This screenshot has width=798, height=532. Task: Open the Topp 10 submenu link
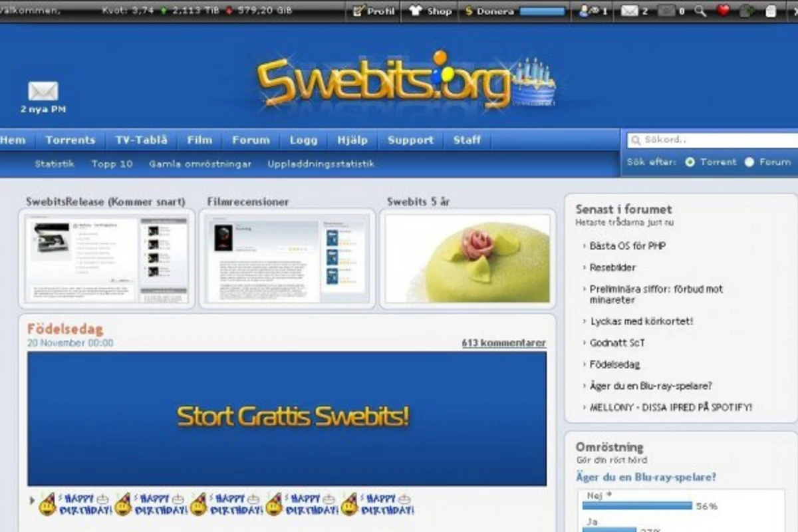pos(112,164)
